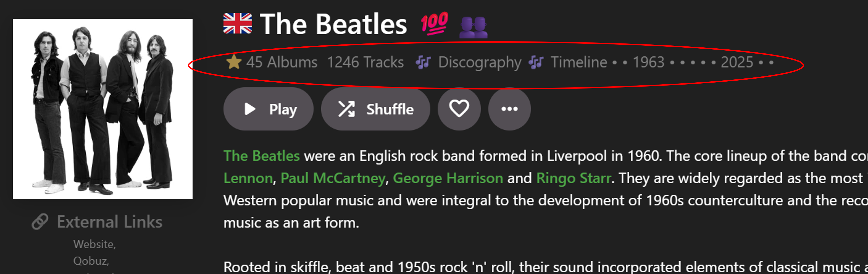
Task: Jump to 2025 on the timeline
Action: (737, 62)
